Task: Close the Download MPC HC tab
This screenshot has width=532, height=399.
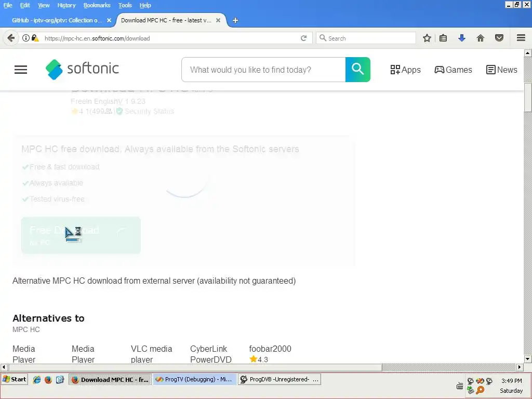Action: click(218, 20)
